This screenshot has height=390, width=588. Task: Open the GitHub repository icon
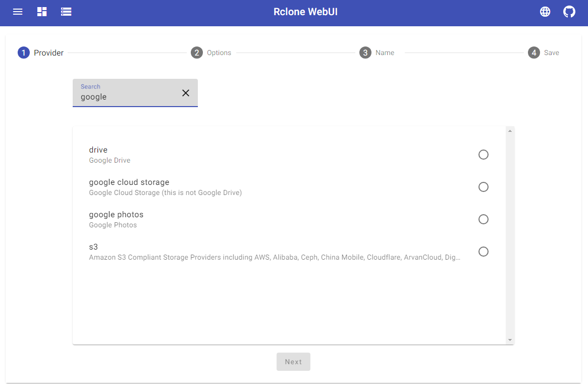[569, 12]
